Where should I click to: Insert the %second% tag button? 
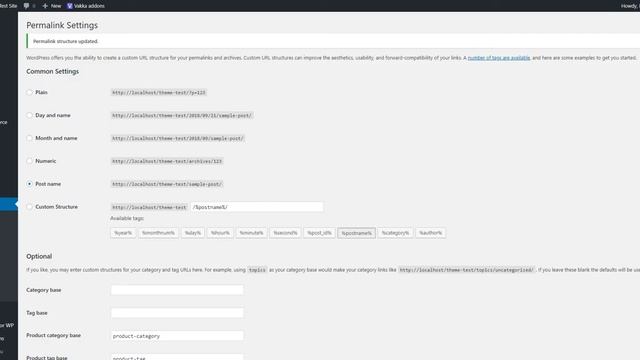click(x=285, y=233)
